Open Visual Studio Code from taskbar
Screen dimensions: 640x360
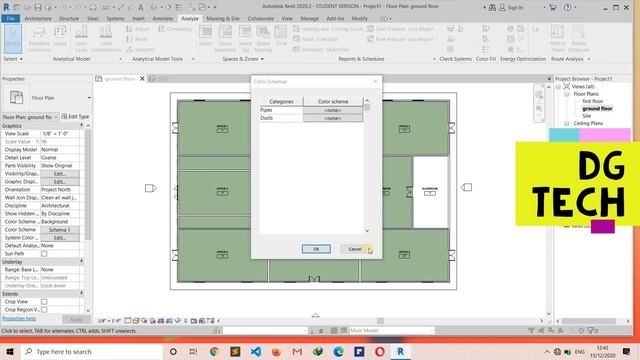256,351
